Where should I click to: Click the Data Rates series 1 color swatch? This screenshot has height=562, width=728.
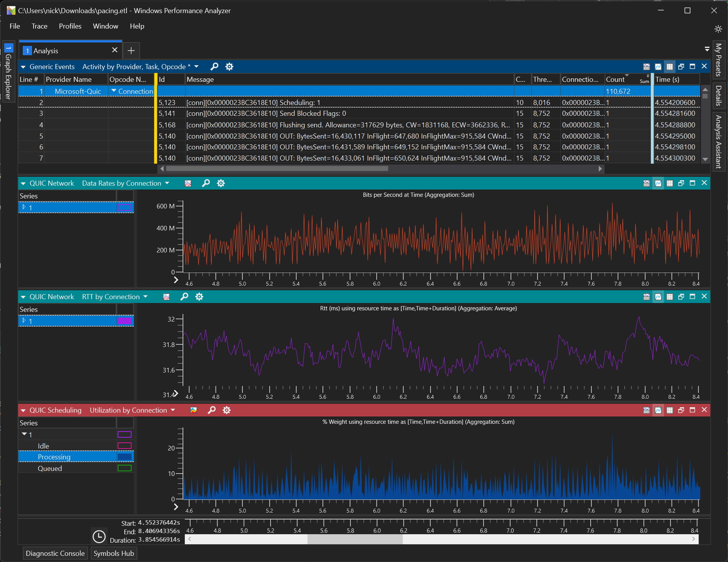click(124, 207)
